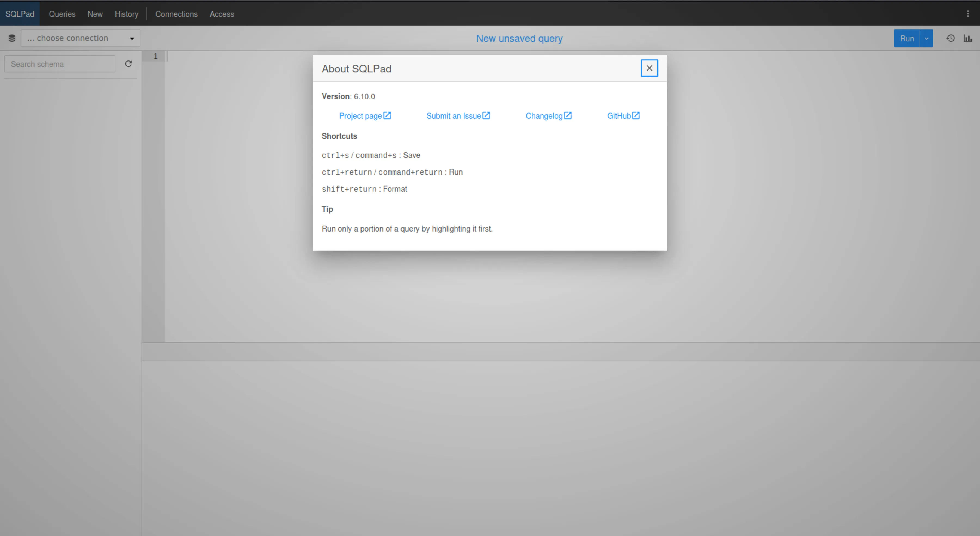Click line number 1 in editor gutter
Image resolution: width=980 pixels, height=536 pixels.
155,56
